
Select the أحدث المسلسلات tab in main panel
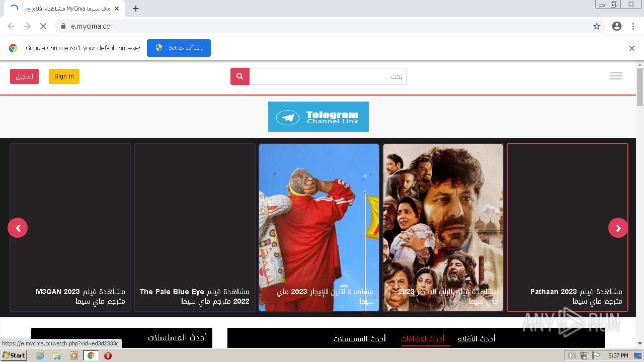click(x=360, y=339)
